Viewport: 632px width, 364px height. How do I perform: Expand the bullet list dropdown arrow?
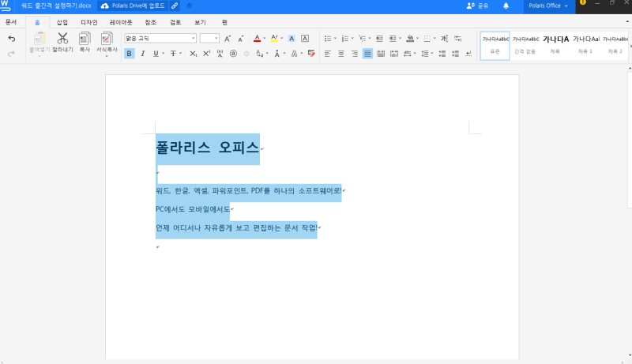[335, 39]
